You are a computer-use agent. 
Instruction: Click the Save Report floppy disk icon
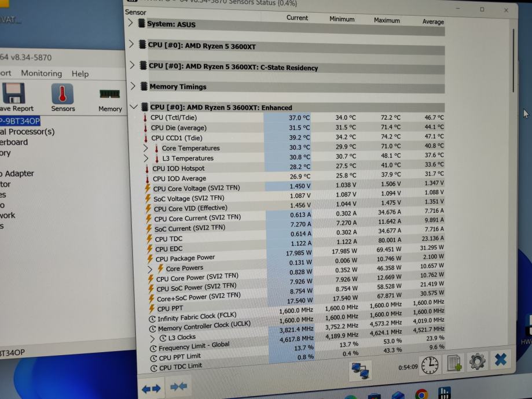click(x=13, y=93)
